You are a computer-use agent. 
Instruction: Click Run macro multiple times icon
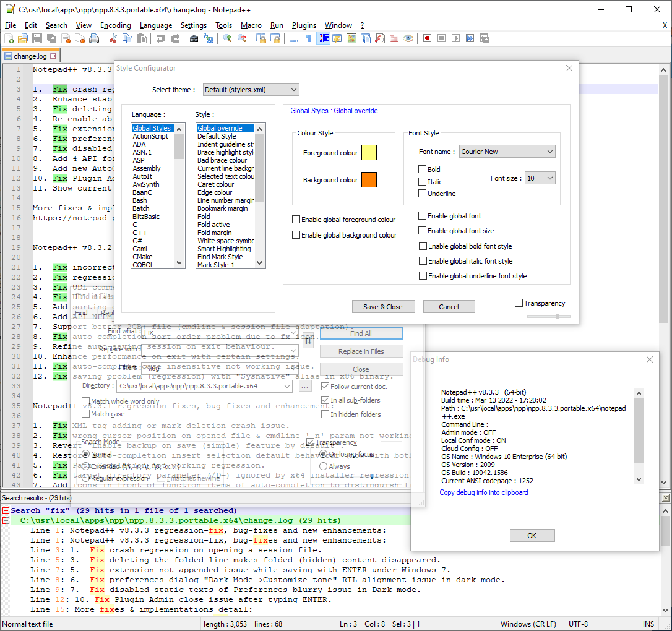coord(470,38)
